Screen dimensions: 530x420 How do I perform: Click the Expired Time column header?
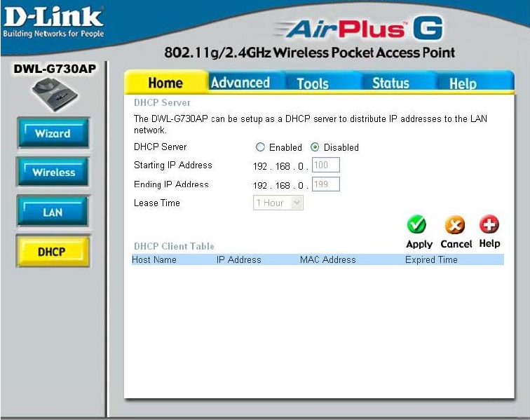coord(431,259)
